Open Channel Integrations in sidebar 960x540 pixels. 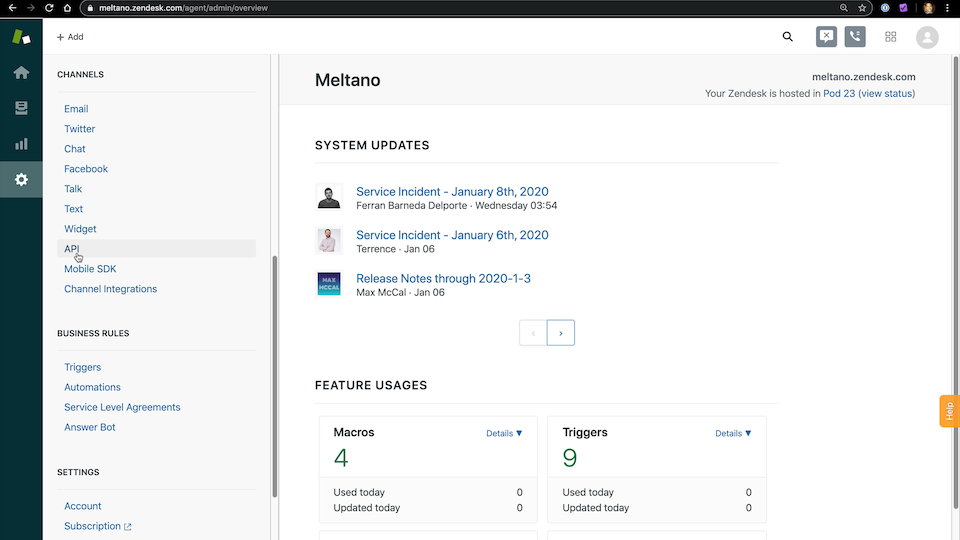pyautogui.click(x=110, y=289)
